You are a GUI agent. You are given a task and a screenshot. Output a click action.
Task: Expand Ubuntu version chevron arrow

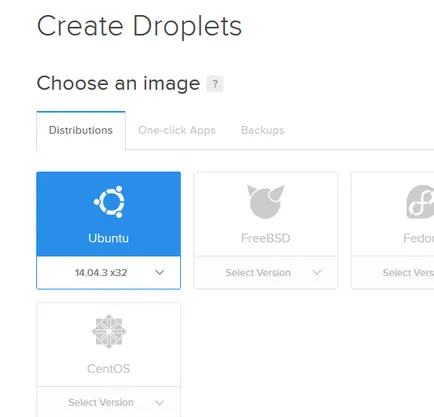coord(160,272)
